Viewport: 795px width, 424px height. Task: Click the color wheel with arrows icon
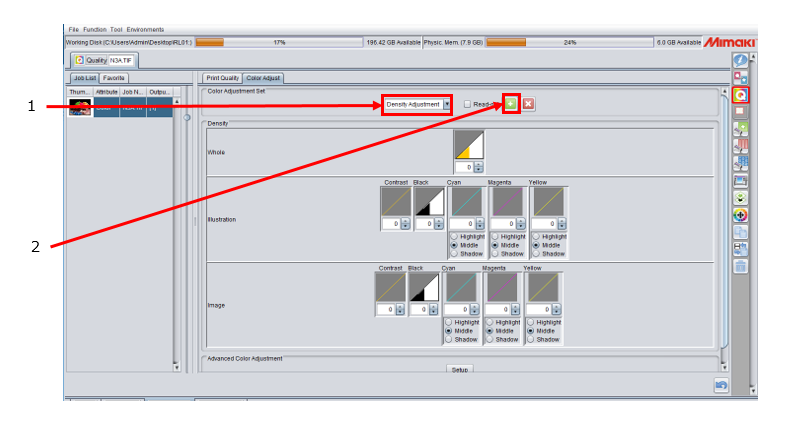[x=740, y=215]
